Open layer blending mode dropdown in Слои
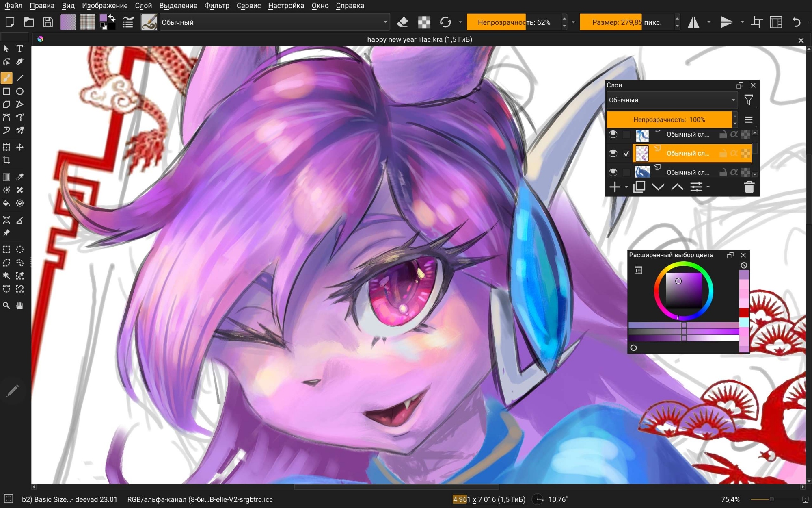Viewport: 812px width, 508px height. click(672, 100)
